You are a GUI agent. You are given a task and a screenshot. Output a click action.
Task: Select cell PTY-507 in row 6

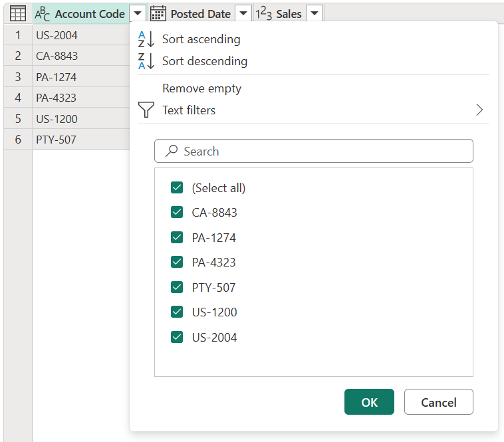(x=81, y=140)
